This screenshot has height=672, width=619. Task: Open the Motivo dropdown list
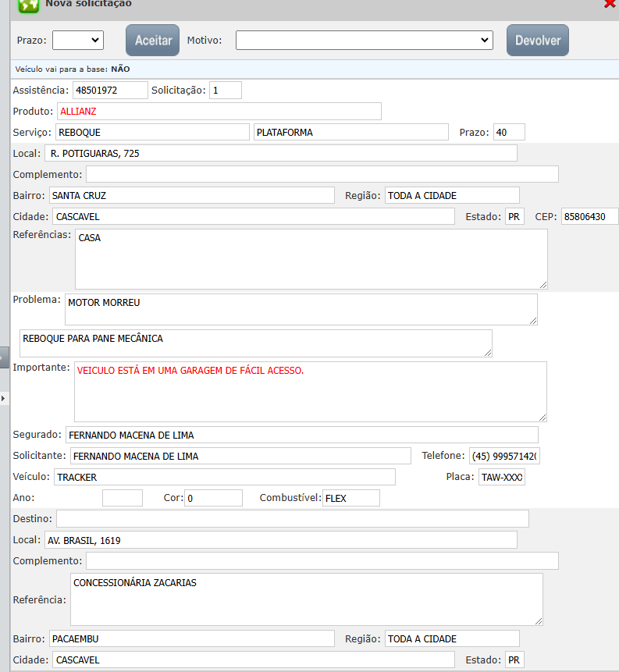(364, 40)
